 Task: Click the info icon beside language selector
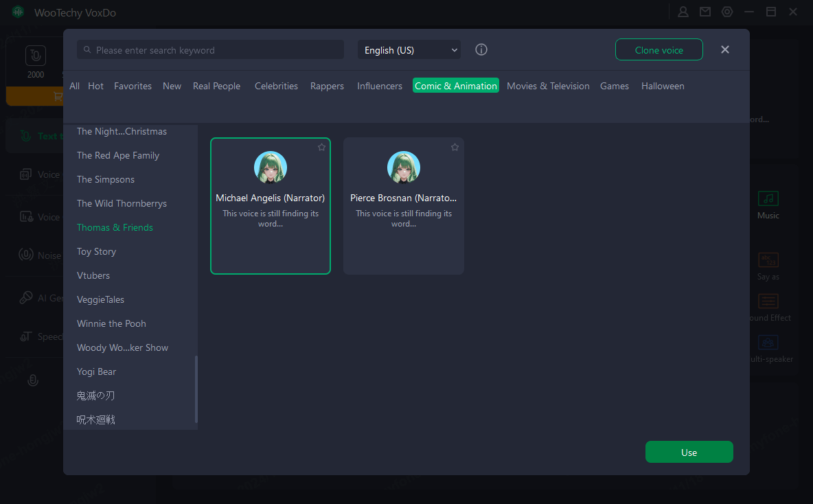coord(481,49)
